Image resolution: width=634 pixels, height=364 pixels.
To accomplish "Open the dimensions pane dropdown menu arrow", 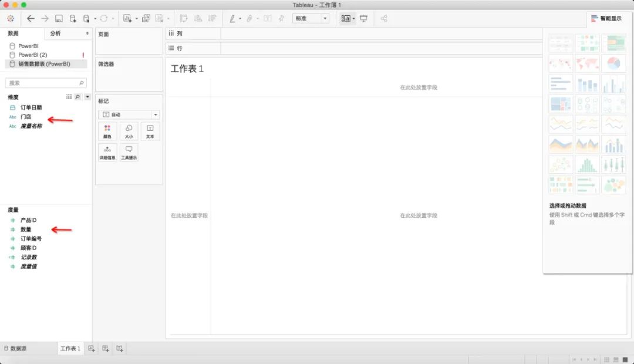I will tap(87, 97).
